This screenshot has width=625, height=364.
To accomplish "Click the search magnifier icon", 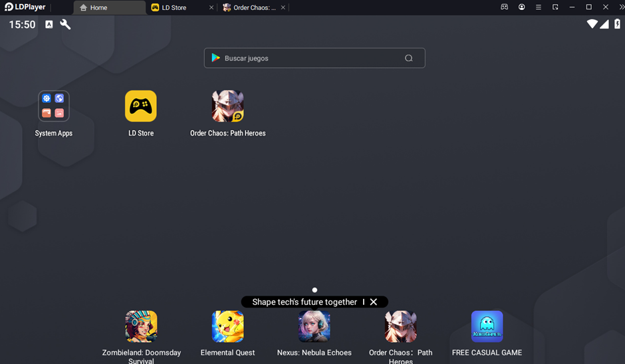I will 408,58.
